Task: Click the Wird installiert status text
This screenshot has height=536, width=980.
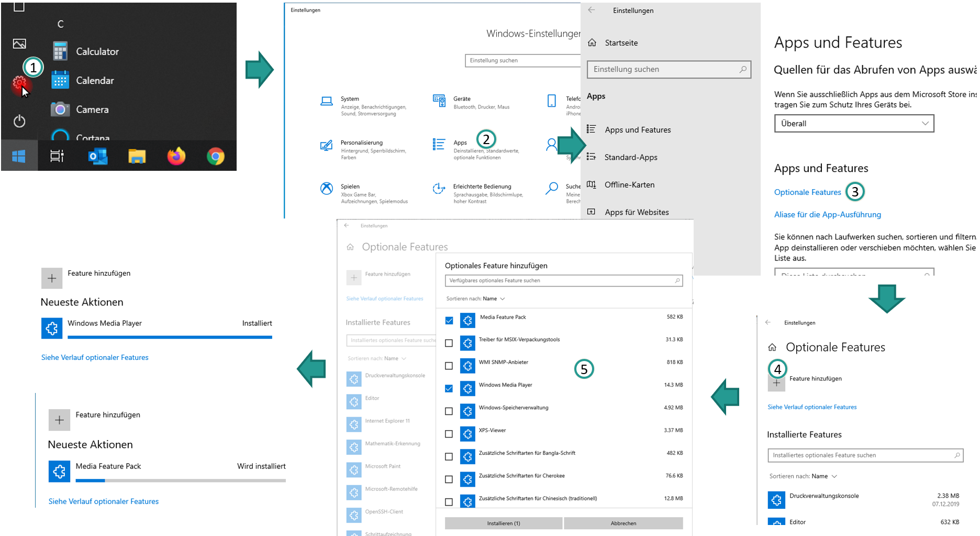Action: point(261,466)
